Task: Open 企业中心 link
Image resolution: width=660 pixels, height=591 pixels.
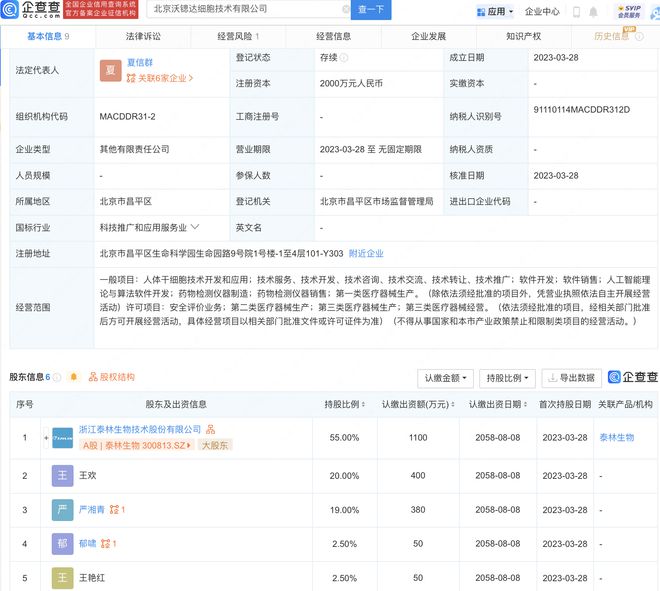Action: coord(542,12)
